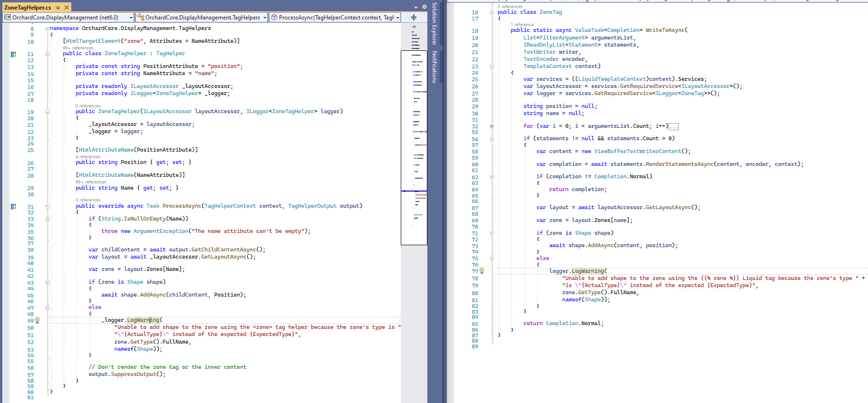Open 99+ references above ZoneTagHelper class
The width and height of the screenshot is (868, 403).
click(78, 48)
